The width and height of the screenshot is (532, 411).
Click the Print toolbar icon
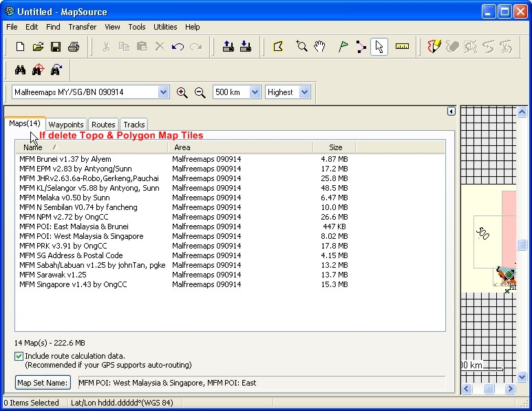[74, 47]
